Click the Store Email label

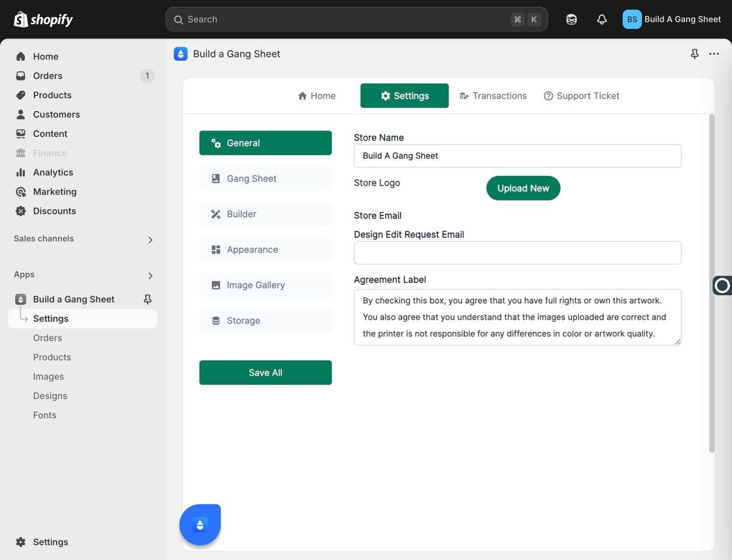tap(377, 216)
